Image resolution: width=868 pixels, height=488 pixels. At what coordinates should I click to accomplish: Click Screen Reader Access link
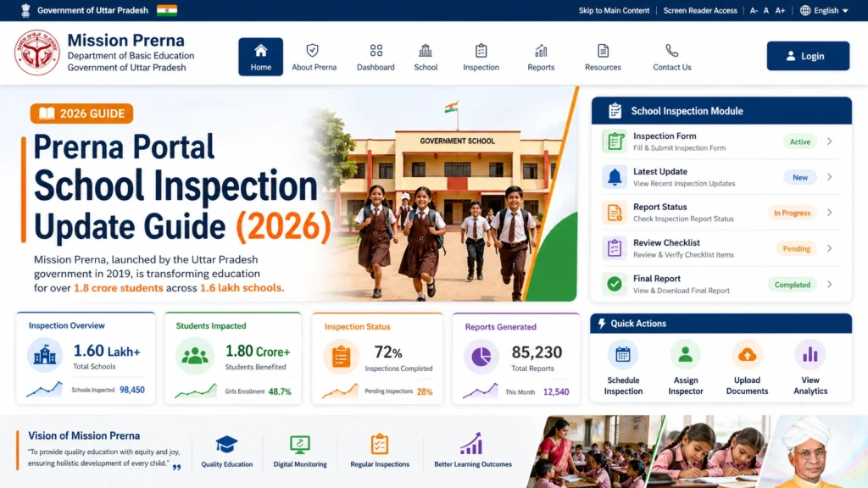(x=700, y=10)
